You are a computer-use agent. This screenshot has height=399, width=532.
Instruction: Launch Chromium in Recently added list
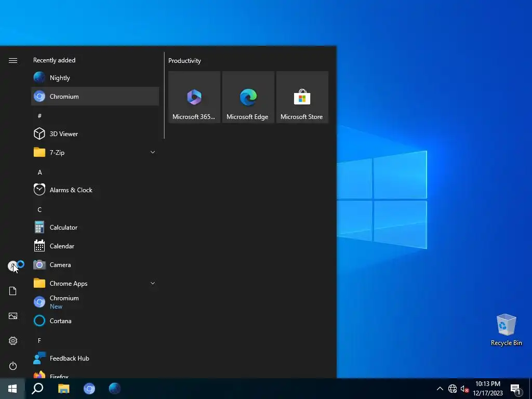[95, 96]
